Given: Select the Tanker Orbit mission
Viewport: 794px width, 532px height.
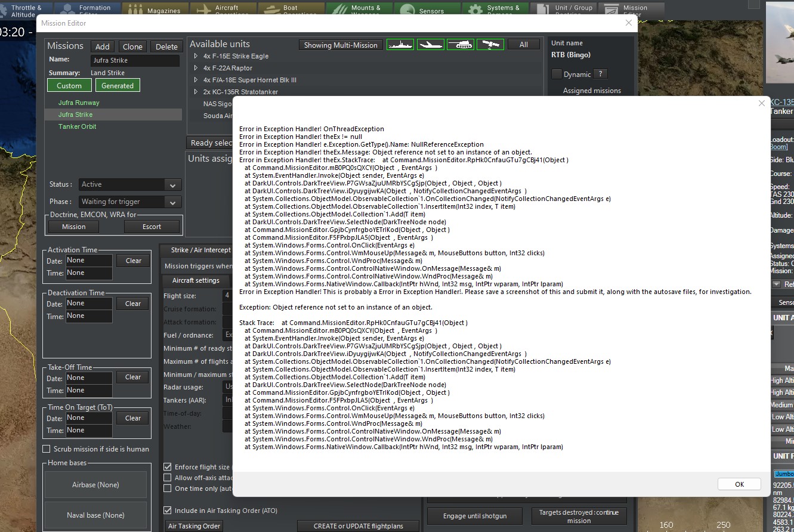Looking at the screenshot, I should (77, 126).
